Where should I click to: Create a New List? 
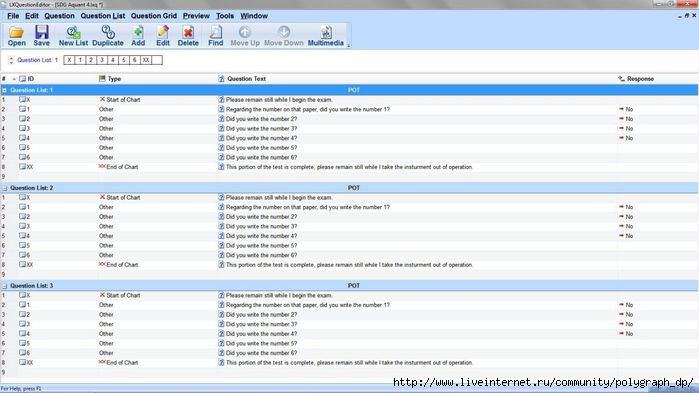[73, 36]
